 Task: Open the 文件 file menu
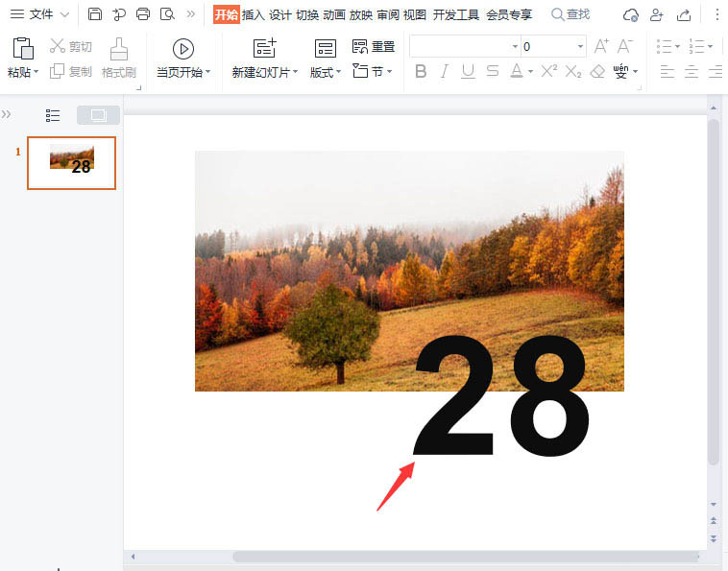point(40,14)
